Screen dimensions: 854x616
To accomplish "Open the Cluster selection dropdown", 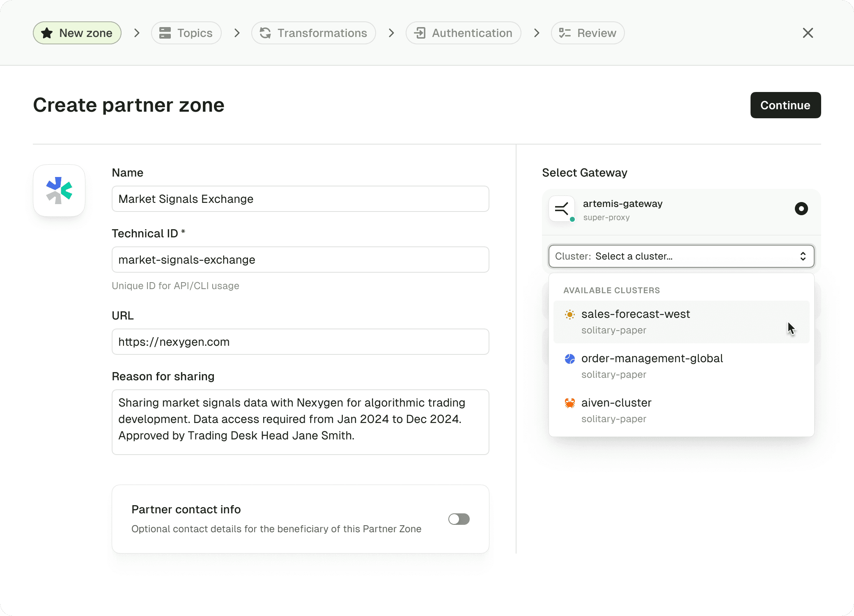I will (x=681, y=256).
